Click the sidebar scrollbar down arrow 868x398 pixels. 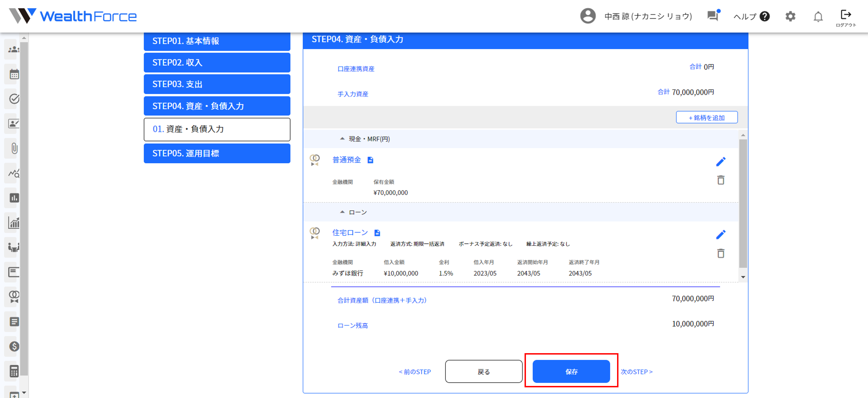[24, 393]
